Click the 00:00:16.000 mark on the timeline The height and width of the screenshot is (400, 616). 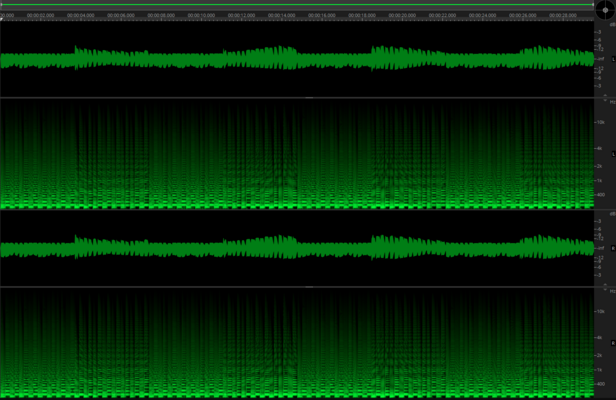point(322,15)
